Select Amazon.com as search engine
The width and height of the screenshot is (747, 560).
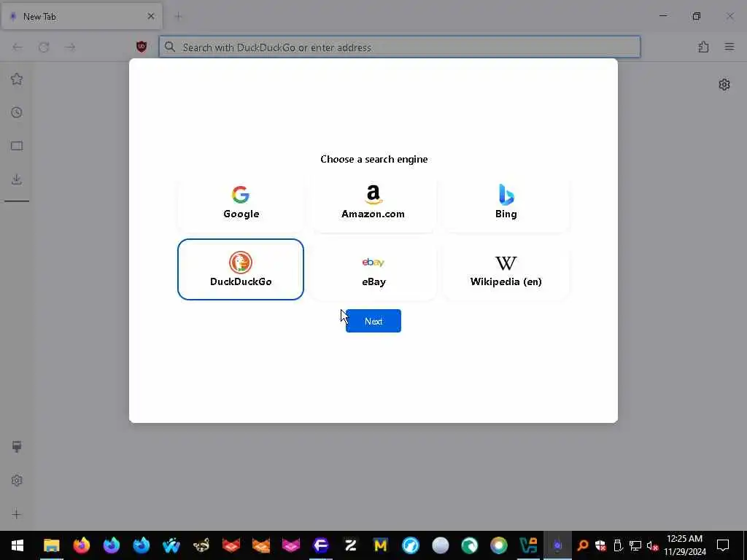tap(373, 202)
